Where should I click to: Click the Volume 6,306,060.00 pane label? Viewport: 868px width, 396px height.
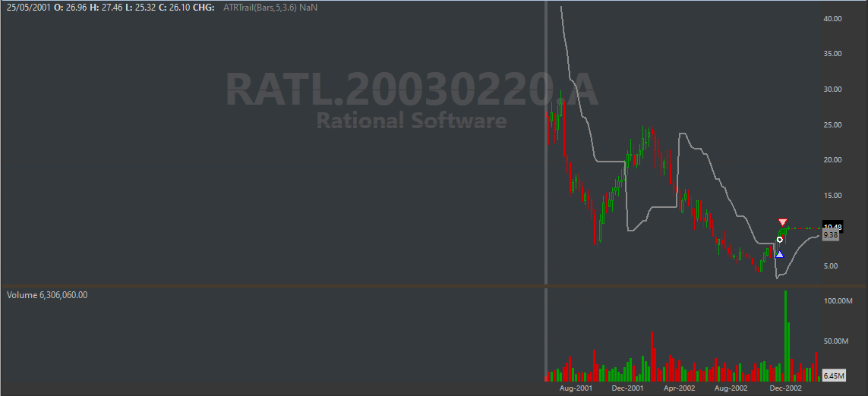click(x=47, y=295)
